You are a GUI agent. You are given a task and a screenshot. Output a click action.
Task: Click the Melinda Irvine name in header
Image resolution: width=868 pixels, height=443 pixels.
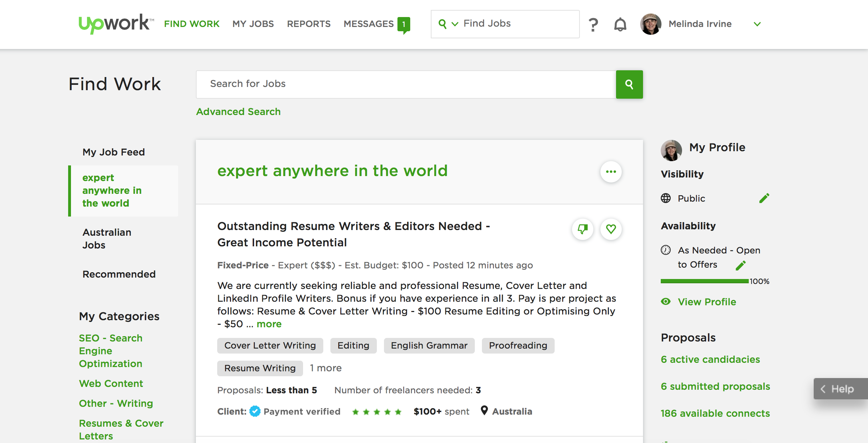[x=700, y=24]
